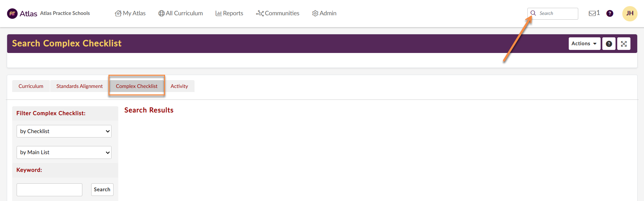This screenshot has width=644, height=201.
Task: Expand the 'by Main List' dropdown
Action: click(64, 152)
